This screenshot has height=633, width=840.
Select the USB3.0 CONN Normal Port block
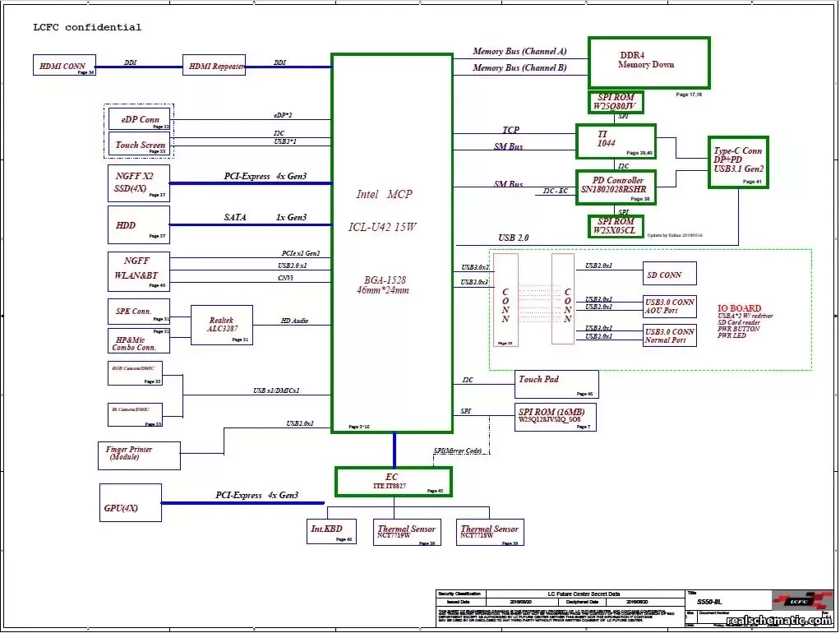point(670,335)
